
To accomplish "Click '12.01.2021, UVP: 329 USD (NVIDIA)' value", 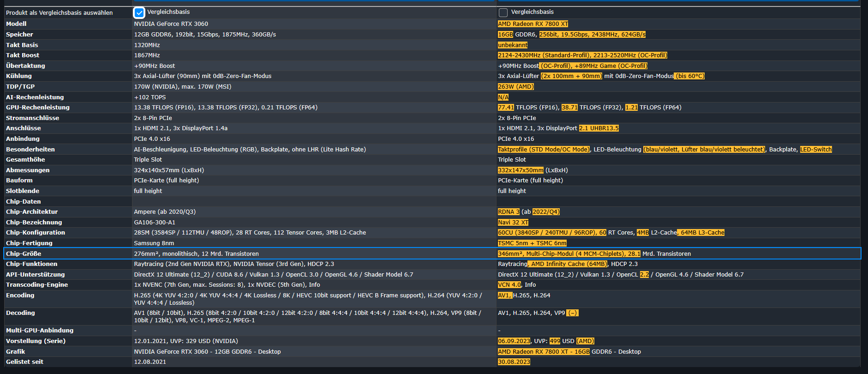I will point(186,341).
